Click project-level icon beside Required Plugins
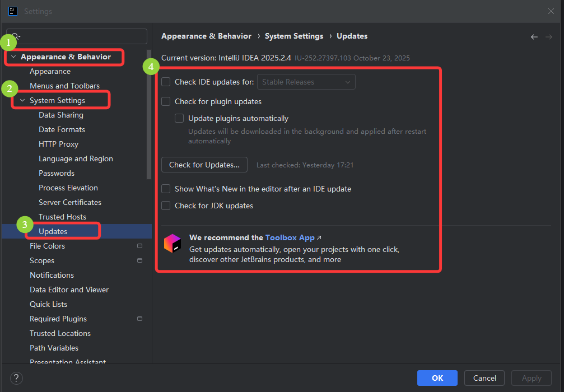This screenshot has width=564, height=392. [139, 319]
